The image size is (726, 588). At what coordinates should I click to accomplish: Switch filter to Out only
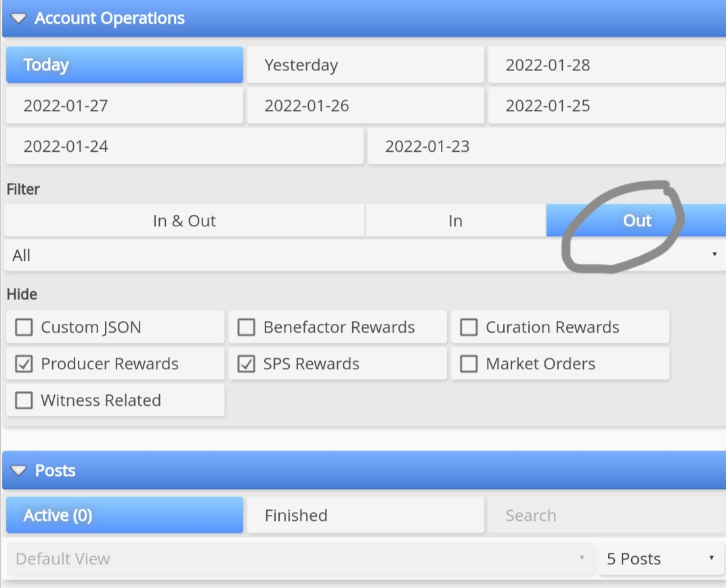coord(636,220)
